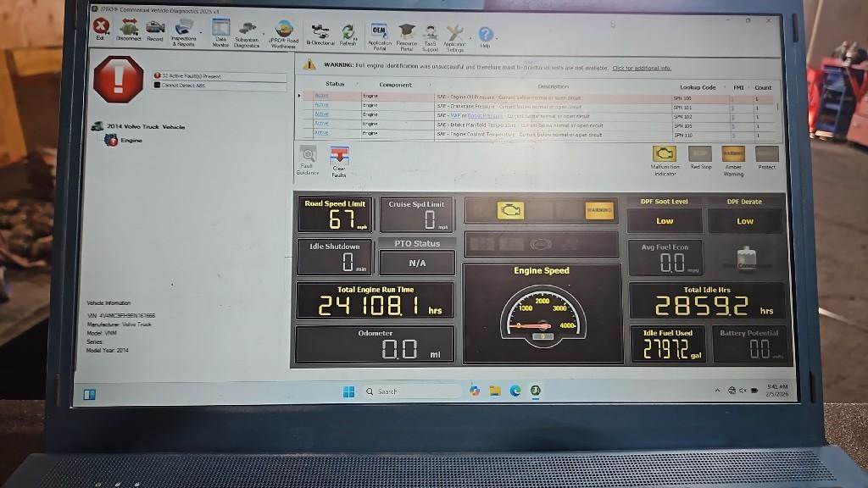Toggle the Malfunction Indicator lamp filter

pyautogui.click(x=665, y=155)
